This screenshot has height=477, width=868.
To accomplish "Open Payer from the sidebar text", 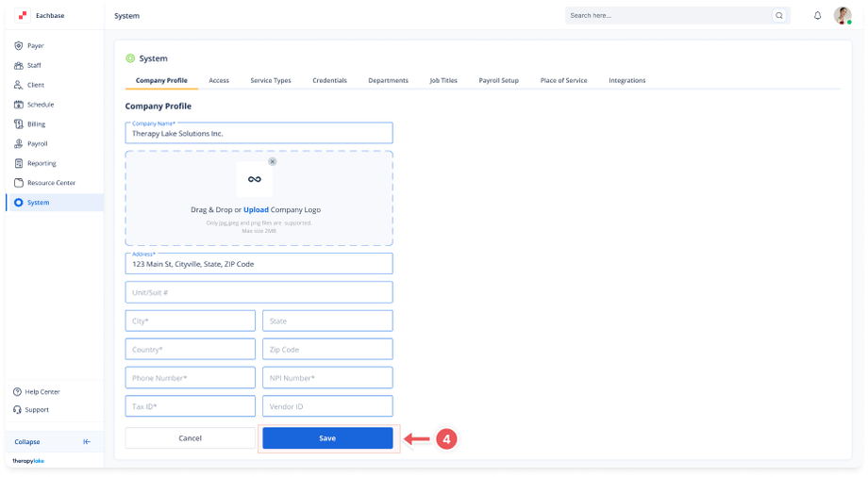I will point(36,46).
